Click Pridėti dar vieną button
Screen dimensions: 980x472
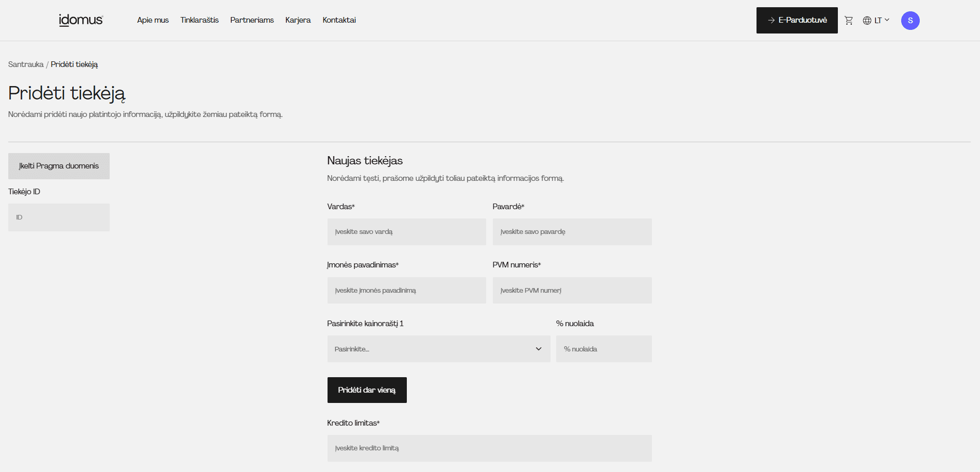tap(367, 390)
